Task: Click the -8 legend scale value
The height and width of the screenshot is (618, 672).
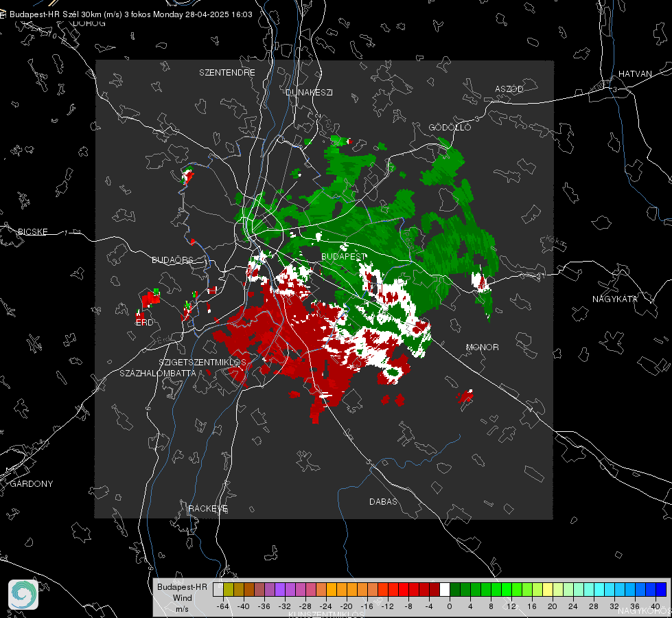Action: point(408,606)
